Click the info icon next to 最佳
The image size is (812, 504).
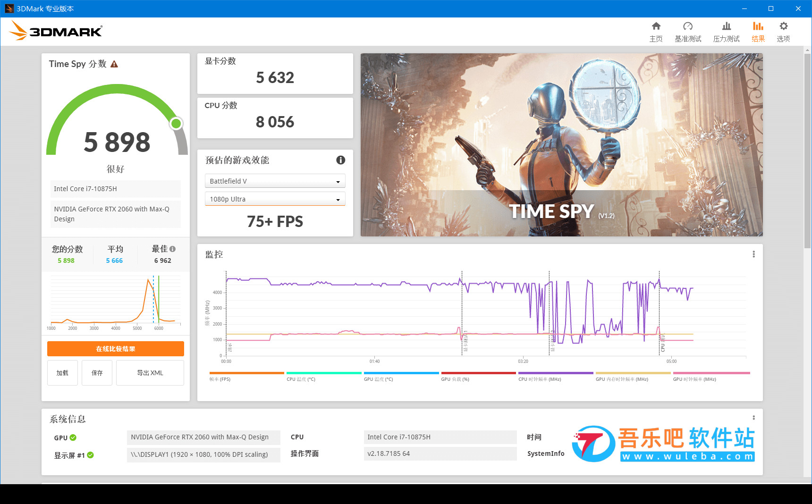tap(172, 249)
